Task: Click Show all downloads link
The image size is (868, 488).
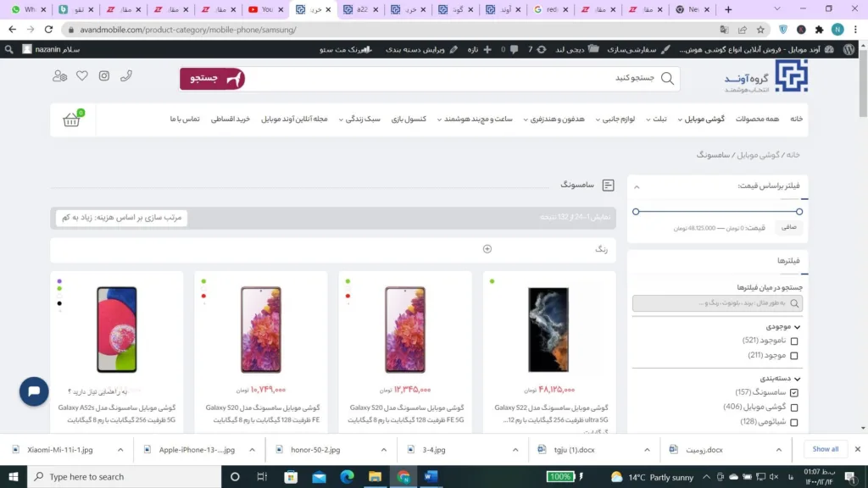Action: tap(825, 449)
